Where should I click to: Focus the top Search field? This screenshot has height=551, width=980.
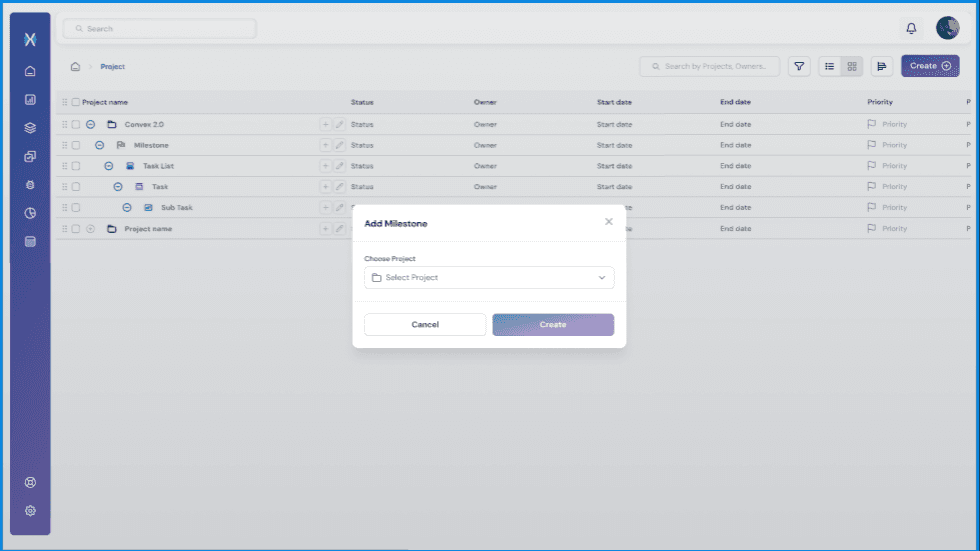159,29
